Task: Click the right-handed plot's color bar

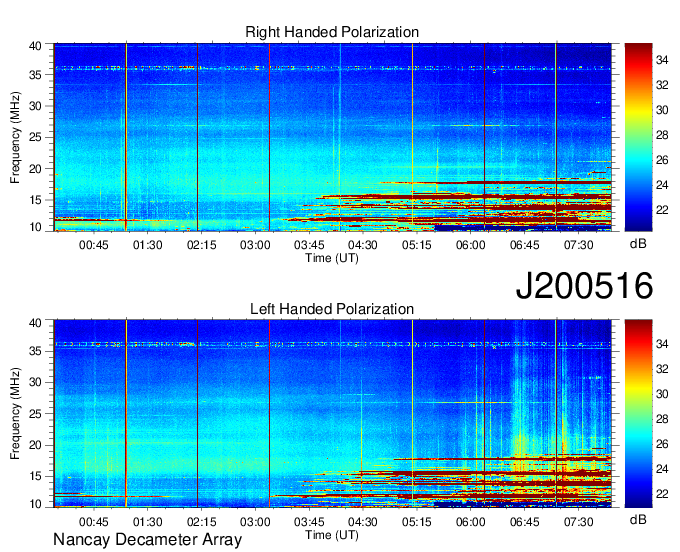Action: coord(638,137)
